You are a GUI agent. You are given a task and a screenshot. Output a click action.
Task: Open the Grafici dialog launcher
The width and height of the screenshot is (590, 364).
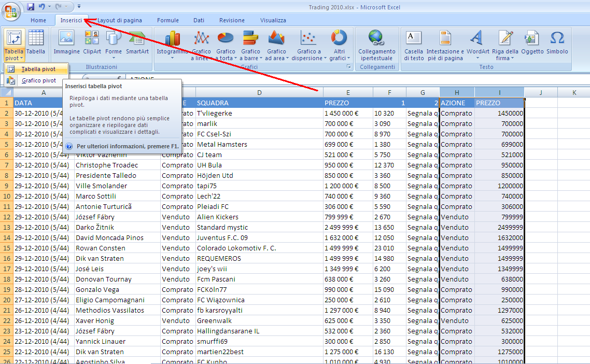[349, 66]
